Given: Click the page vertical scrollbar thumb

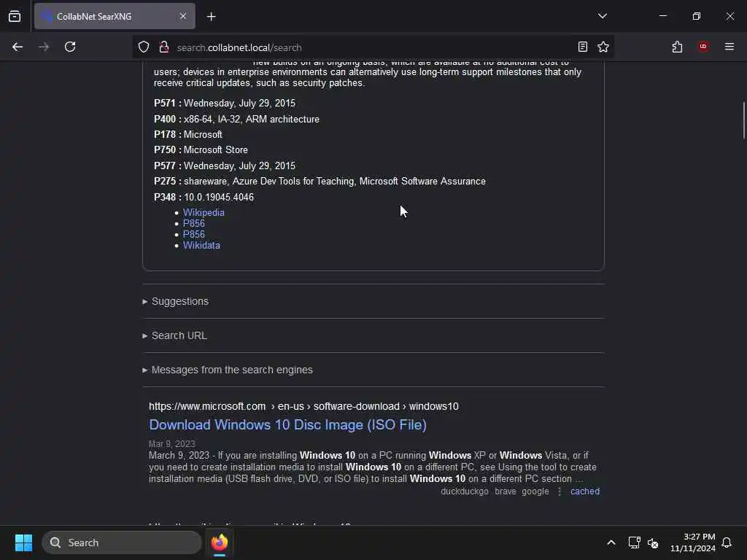Looking at the screenshot, I should tap(743, 120).
